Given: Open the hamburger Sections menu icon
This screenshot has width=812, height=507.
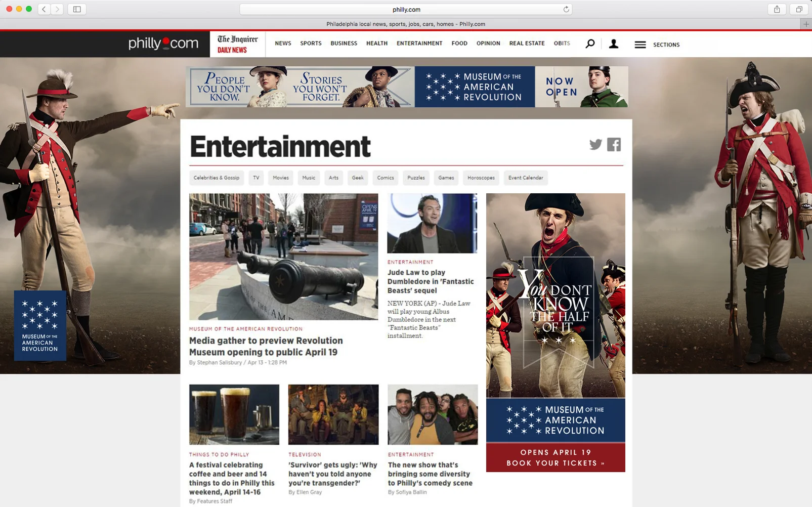Looking at the screenshot, I should (640, 45).
